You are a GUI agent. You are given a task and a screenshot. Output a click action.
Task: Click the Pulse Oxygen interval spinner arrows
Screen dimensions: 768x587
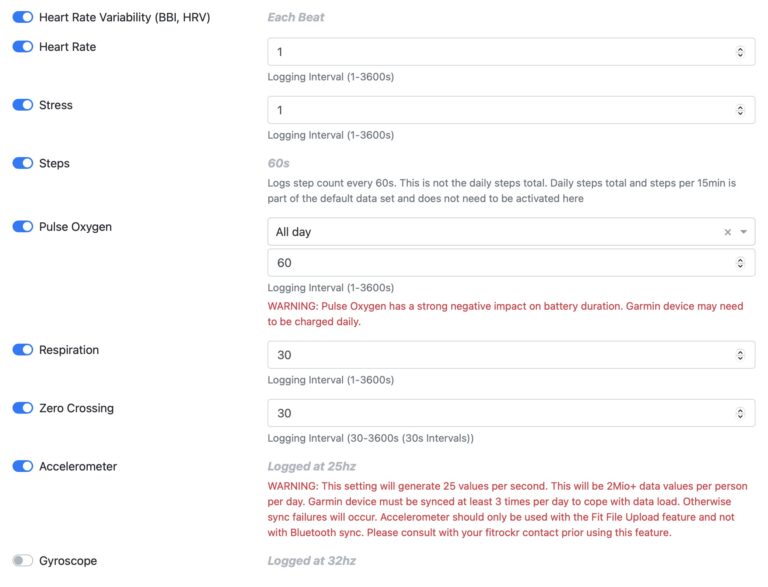740,263
